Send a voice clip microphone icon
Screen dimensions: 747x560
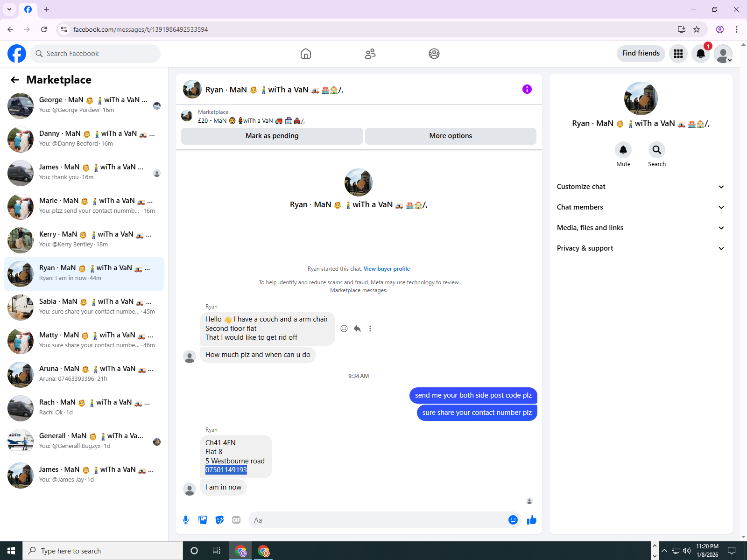point(186,520)
